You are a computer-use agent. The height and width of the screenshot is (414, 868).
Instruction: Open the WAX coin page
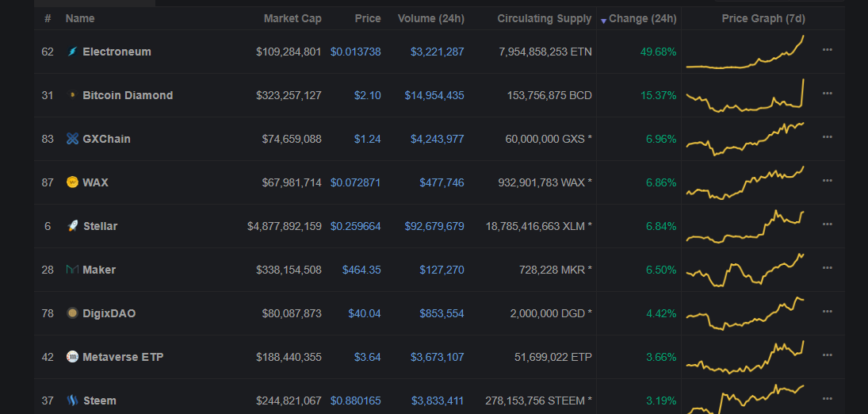pyautogui.click(x=95, y=182)
